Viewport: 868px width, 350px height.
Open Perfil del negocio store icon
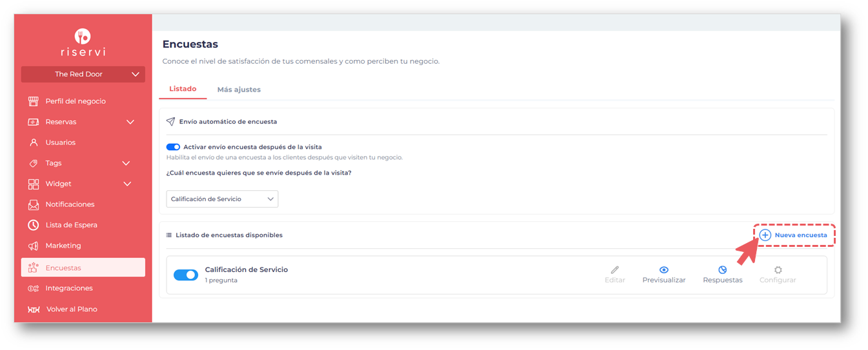pos(34,101)
